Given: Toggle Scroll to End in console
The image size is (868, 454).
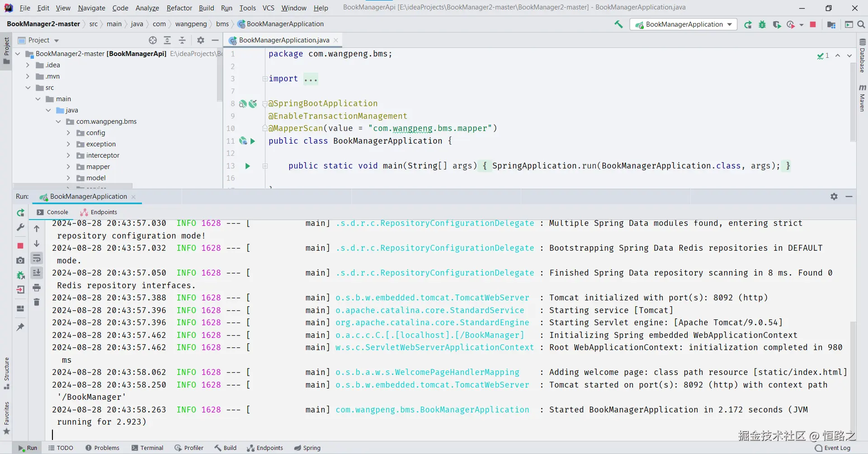Looking at the screenshot, I should [37, 272].
